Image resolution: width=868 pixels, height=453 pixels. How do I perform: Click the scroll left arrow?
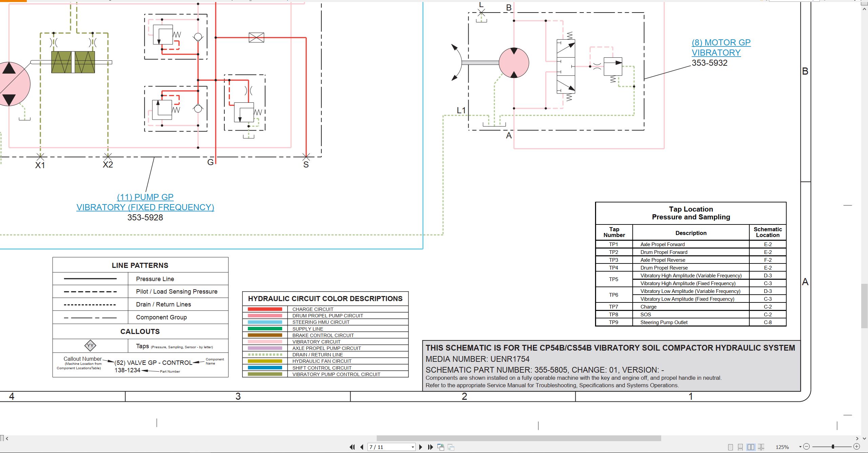pyautogui.click(x=7, y=438)
